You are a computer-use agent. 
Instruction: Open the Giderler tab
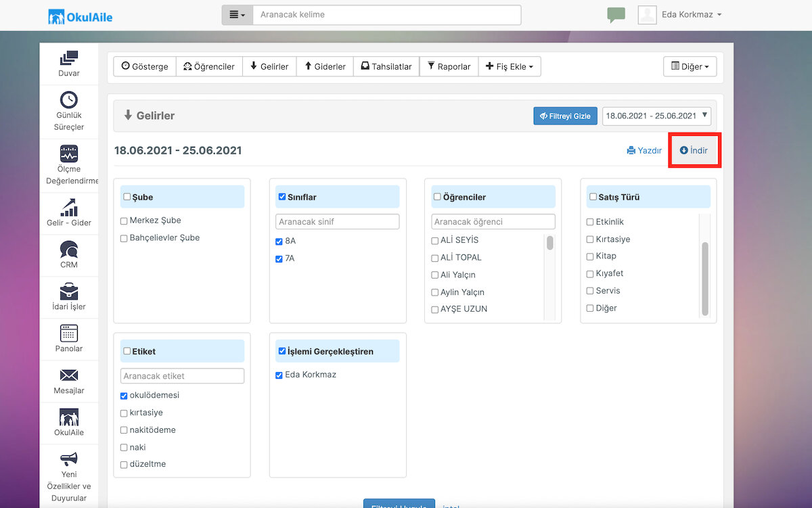point(325,66)
